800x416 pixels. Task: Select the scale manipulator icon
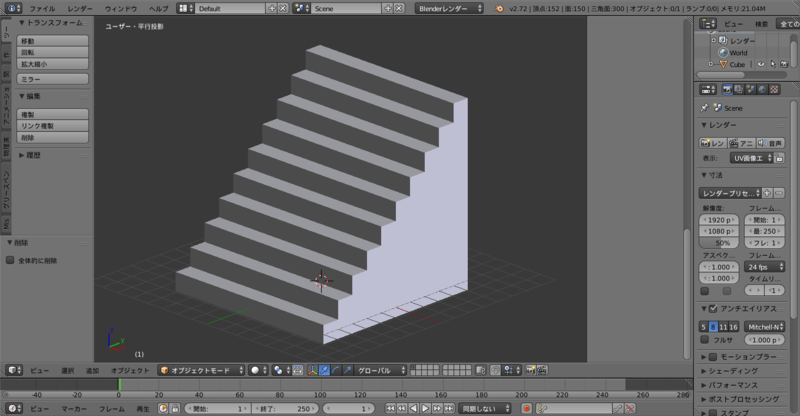[x=347, y=370]
